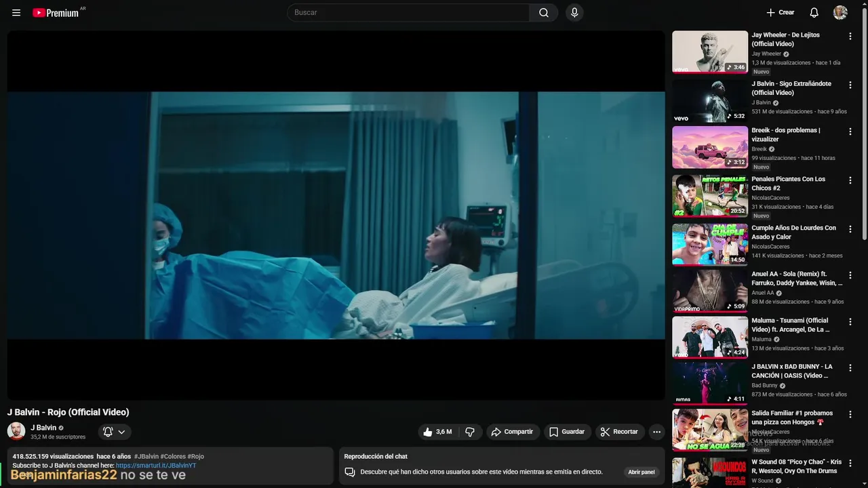Open LA CANCIÓN OASIS video thumbnail
Image resolution: width=868 pixels, height=488 pixels.
[710, 384]
